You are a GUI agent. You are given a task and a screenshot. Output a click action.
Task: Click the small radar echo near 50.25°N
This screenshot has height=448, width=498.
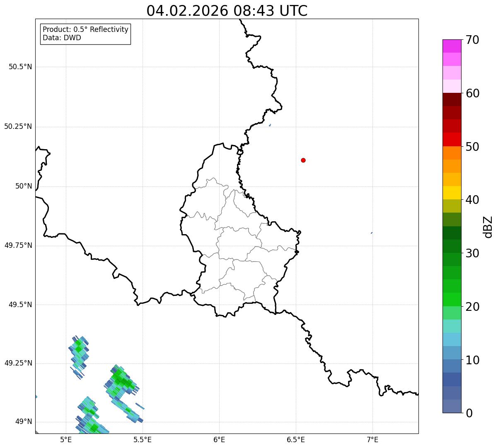270,125
